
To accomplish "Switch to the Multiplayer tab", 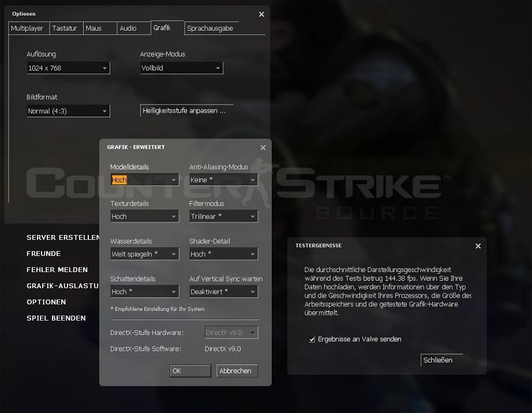I will click(28, 28).
